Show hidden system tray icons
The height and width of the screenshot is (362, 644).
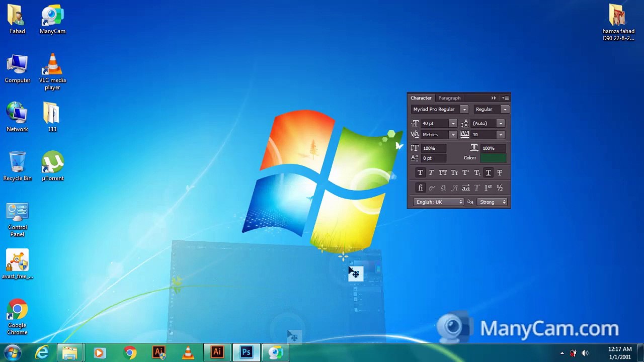pyautogui.click(x=562, y=353)
